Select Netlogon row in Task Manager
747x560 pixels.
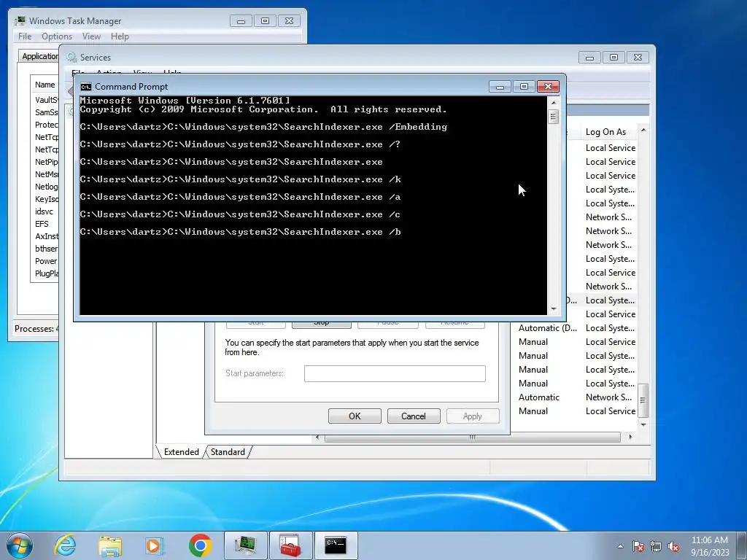point(44,187)
